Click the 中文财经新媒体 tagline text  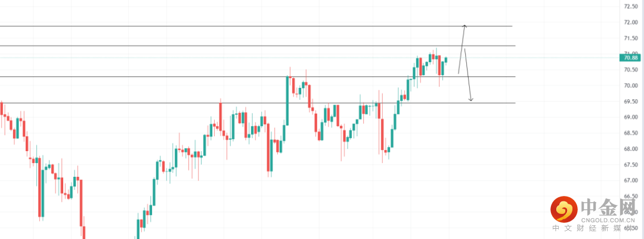coord(593,229)
